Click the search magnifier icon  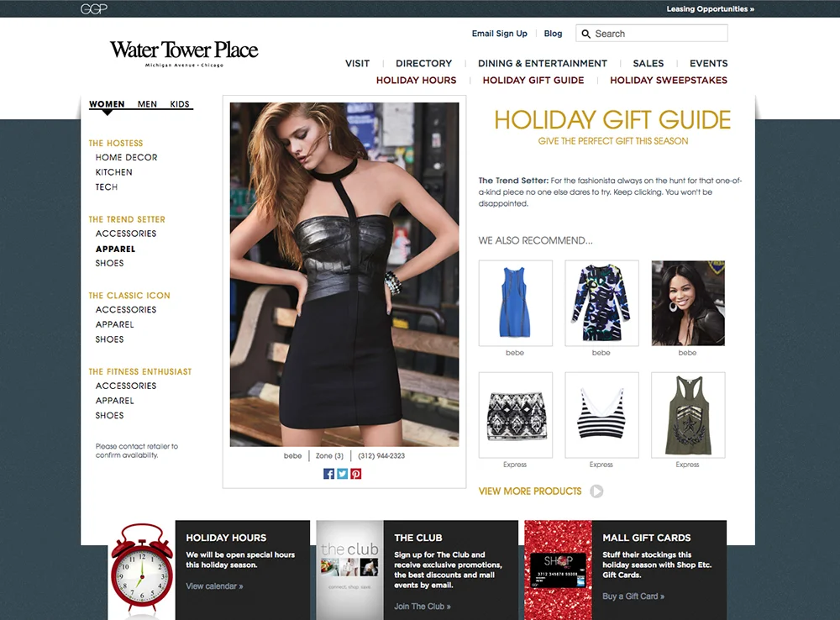[586, 34]
